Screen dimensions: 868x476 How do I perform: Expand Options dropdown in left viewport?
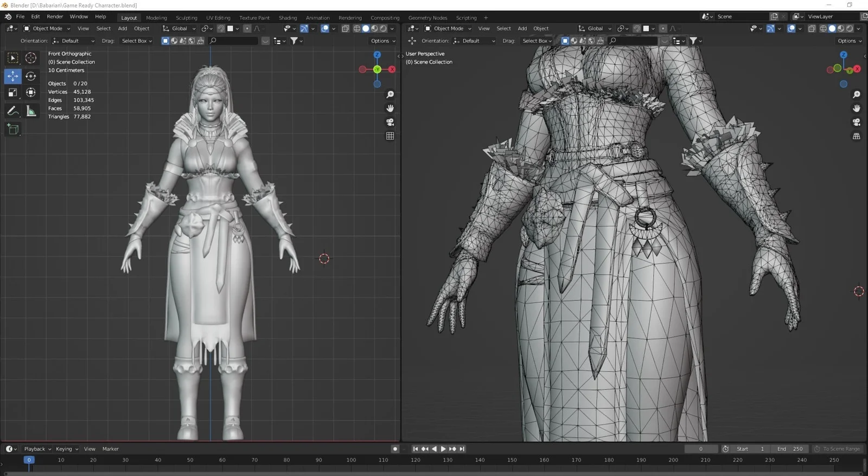point(383,41)
